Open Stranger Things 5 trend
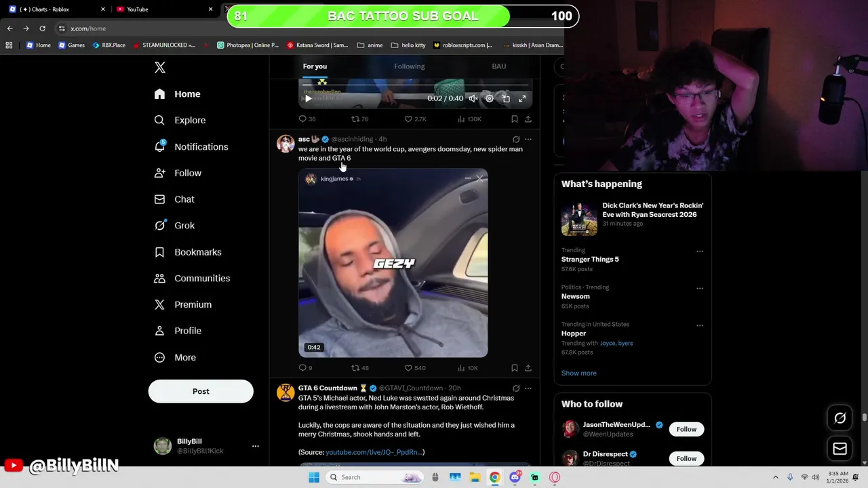 click(590, 260)
